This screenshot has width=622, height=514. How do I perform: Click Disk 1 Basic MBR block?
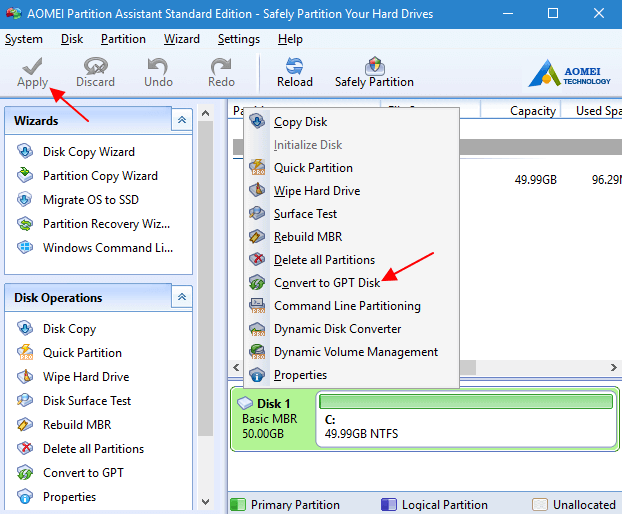273,419
